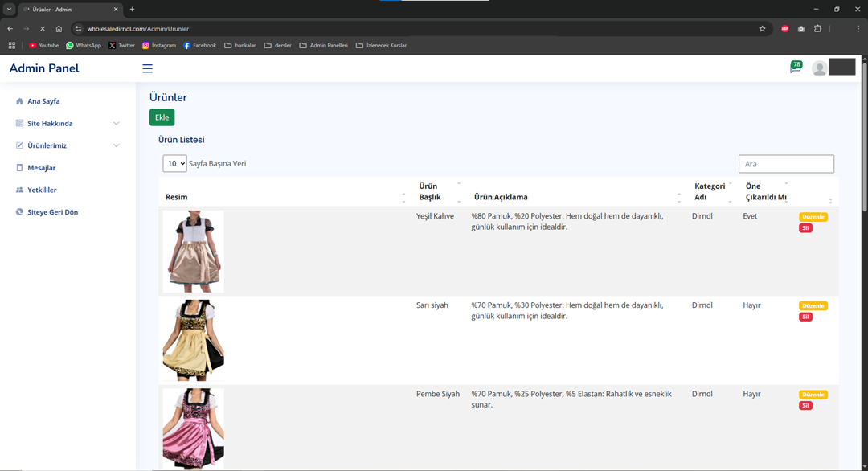Open the Chrome three-dot menu
This screenshot has height=471, width=868.
point(858,29)
